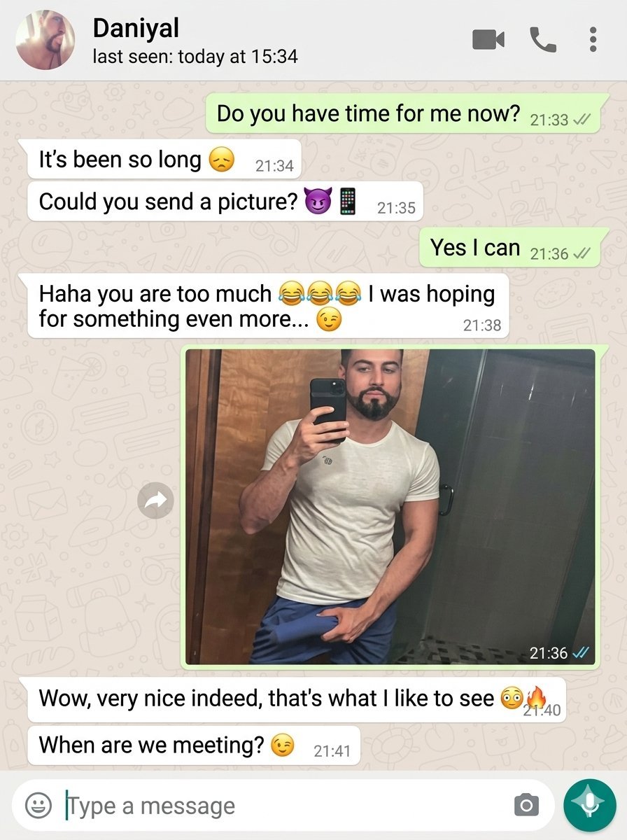Select the "When are we meeting?" message
The height and width of the screenshot is (840, 627).
tap(194, 745)
